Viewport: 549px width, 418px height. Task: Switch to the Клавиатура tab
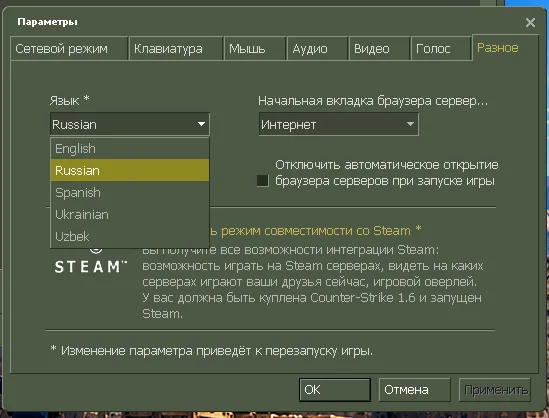point(176,48)
